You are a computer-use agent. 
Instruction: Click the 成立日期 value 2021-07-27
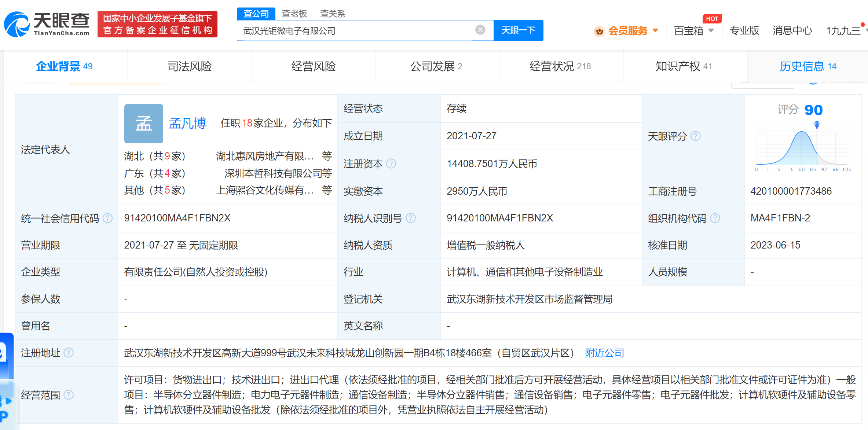coord(471,136)
